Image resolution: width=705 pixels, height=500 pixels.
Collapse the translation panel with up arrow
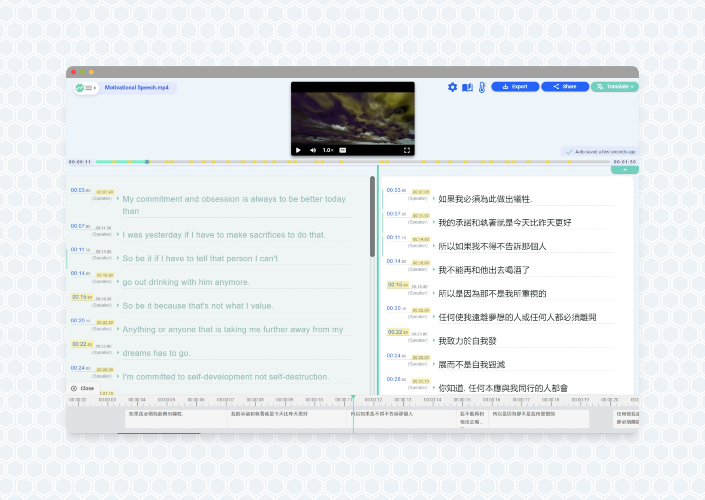pyautogui.click(x=625, y=170)
